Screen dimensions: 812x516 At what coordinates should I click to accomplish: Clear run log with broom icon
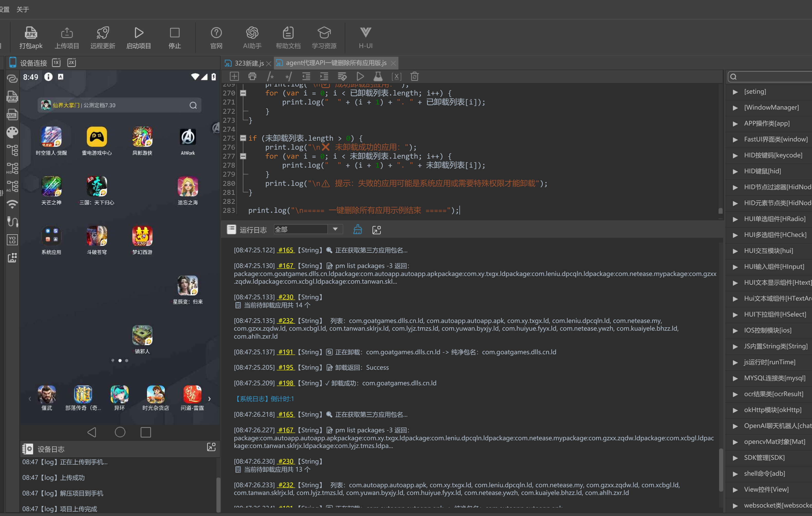[x=357, y=230]
